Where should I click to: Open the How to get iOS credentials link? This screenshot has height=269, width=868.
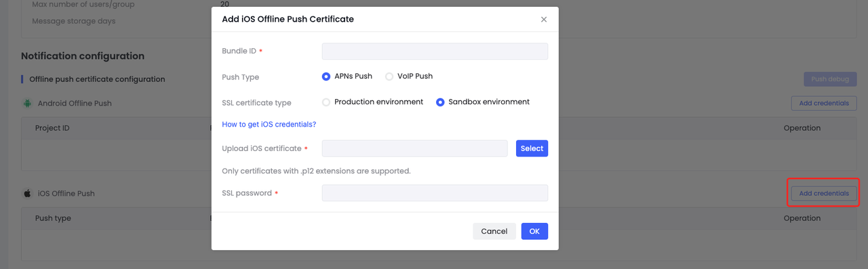(269, 125)
